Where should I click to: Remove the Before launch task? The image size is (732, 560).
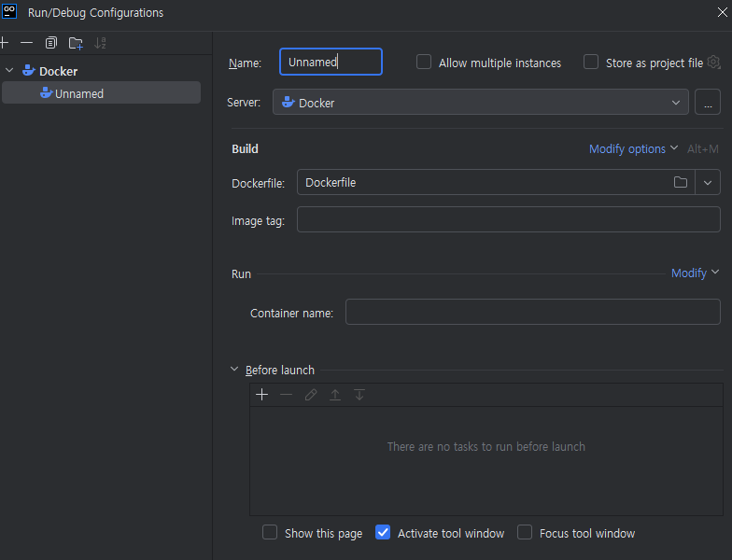coord(286,395)
